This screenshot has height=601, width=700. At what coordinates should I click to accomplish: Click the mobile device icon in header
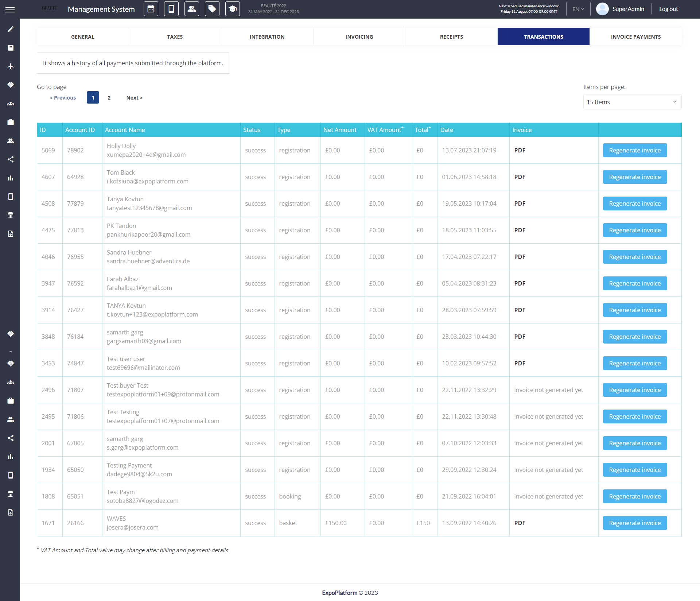click(x=171, y=9)
